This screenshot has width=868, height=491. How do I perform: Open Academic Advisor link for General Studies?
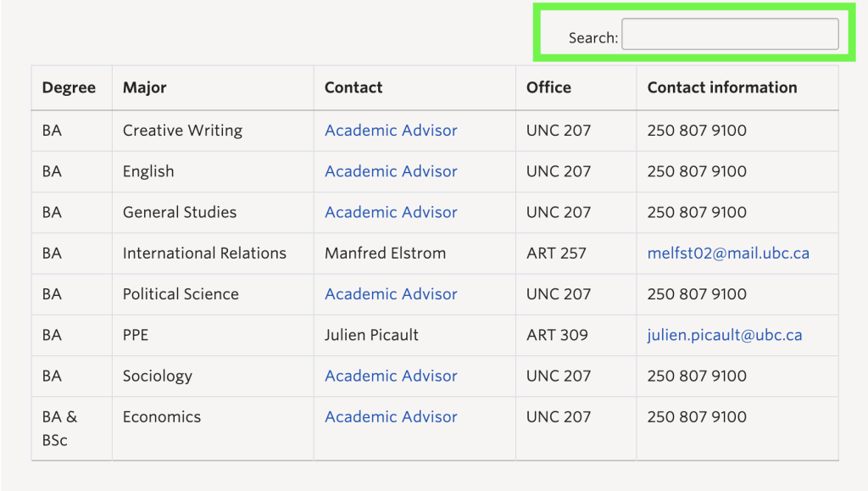(x=391, y=212)
